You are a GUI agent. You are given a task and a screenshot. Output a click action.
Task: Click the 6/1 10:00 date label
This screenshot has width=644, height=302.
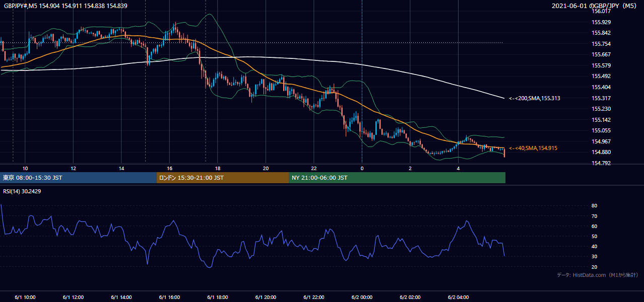coord(25,297)
